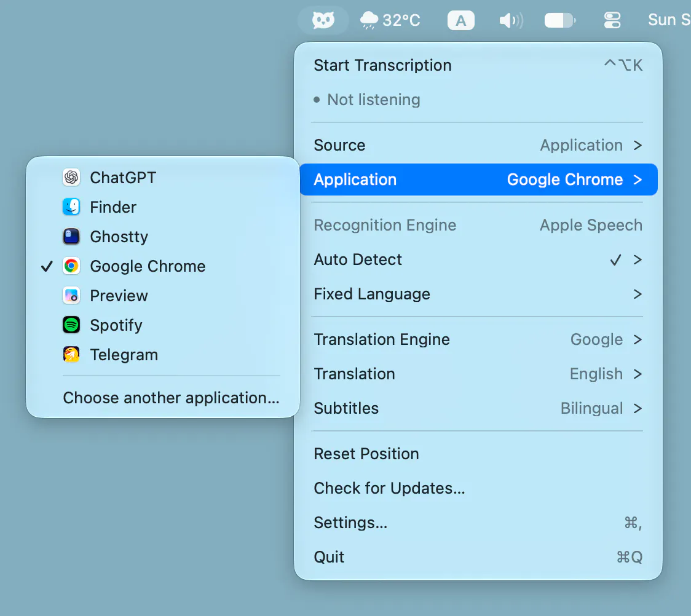Click chevron on Google Chrome Application row

[x=638, y=180]
